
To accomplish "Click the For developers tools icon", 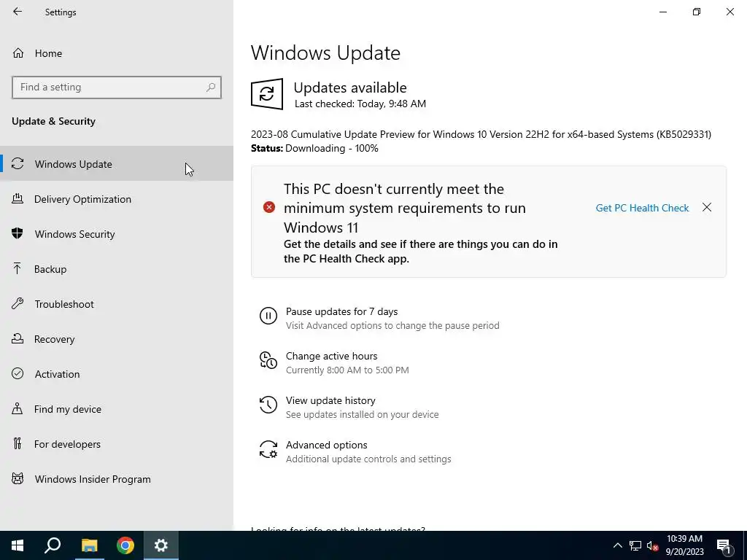I will coord(18,443).
